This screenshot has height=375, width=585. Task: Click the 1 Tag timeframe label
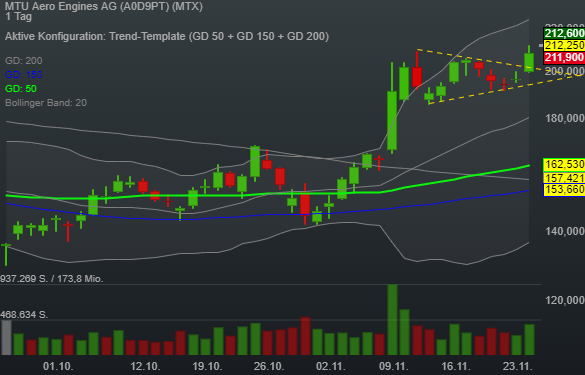point(18,16)
